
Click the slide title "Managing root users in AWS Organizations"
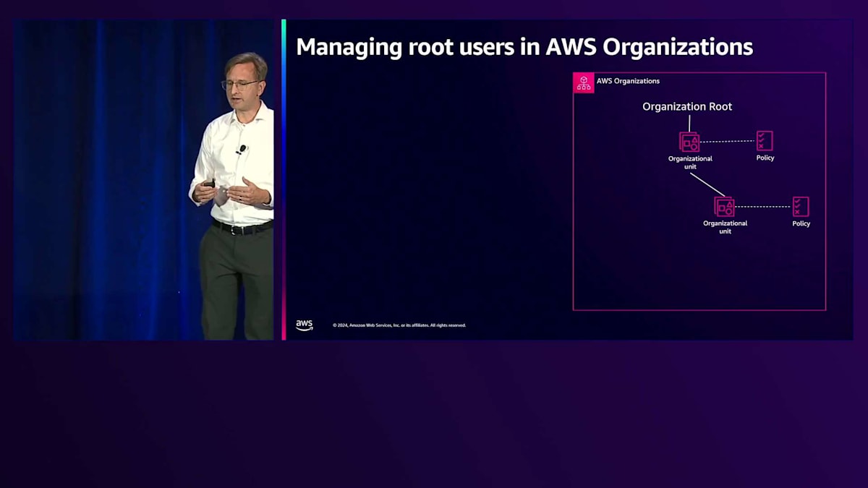(524, 47)
